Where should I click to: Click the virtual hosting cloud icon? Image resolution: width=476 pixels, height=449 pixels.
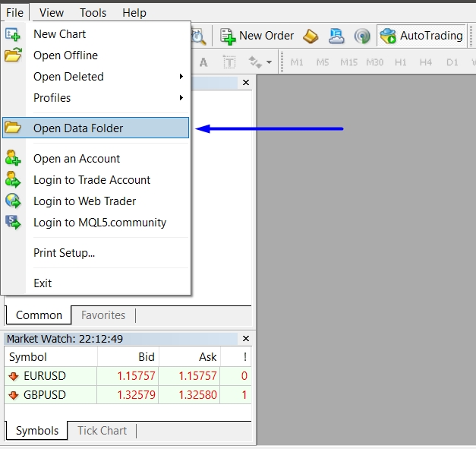[x=336, y=36]
